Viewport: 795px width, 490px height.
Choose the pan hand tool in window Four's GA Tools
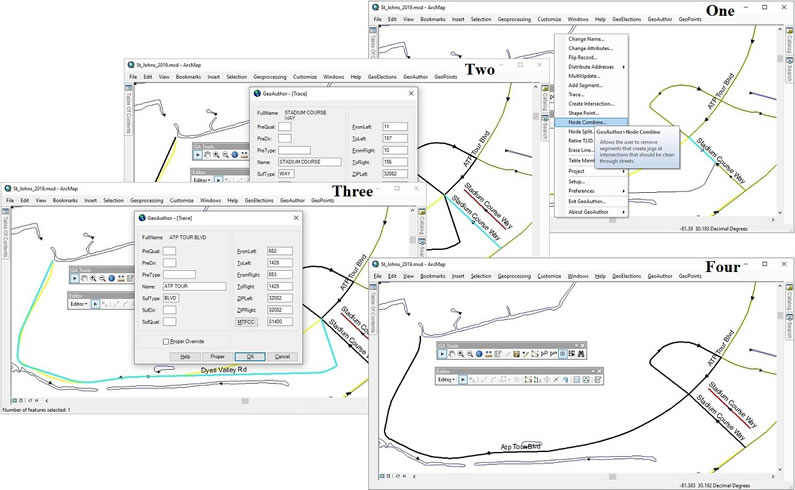point(452,353)
